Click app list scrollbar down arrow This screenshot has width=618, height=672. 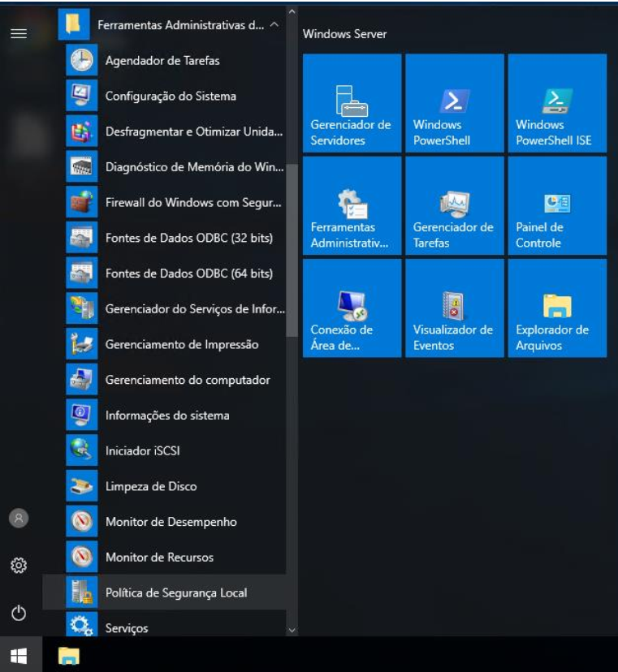point(292,630)
